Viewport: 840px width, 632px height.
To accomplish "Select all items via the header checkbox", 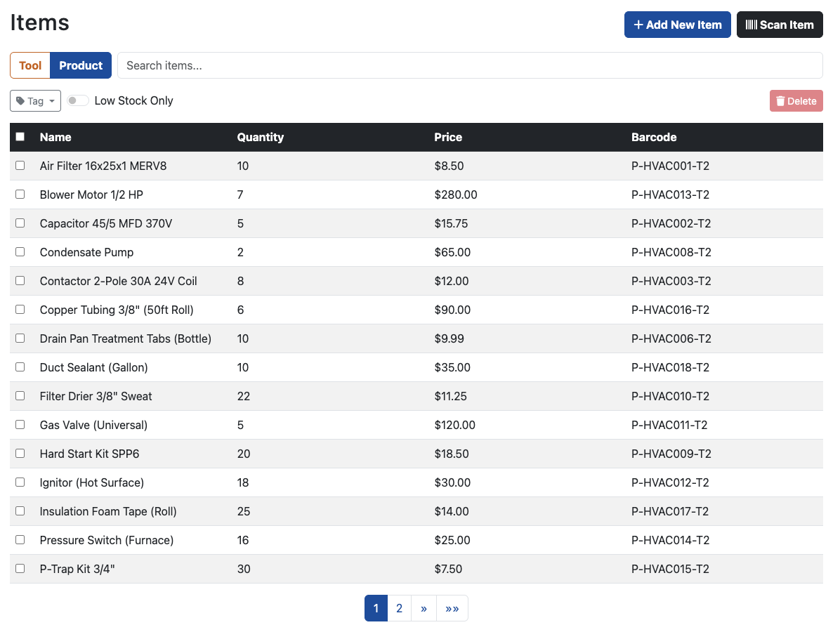I will [x=20, y=136].
